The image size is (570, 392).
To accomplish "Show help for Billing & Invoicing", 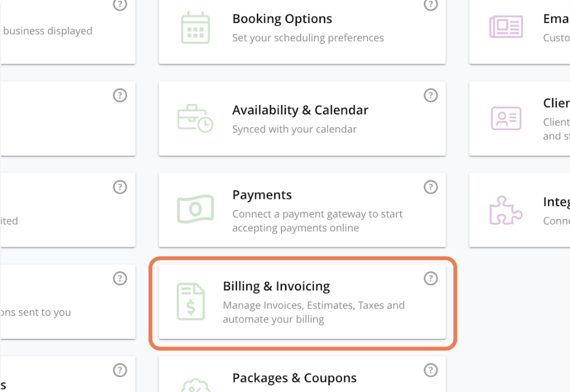I will [431, 279].
